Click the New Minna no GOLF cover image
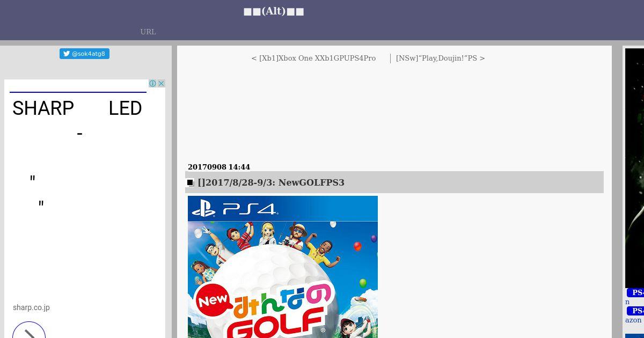 pyautogui.click(x=283, y=267)
